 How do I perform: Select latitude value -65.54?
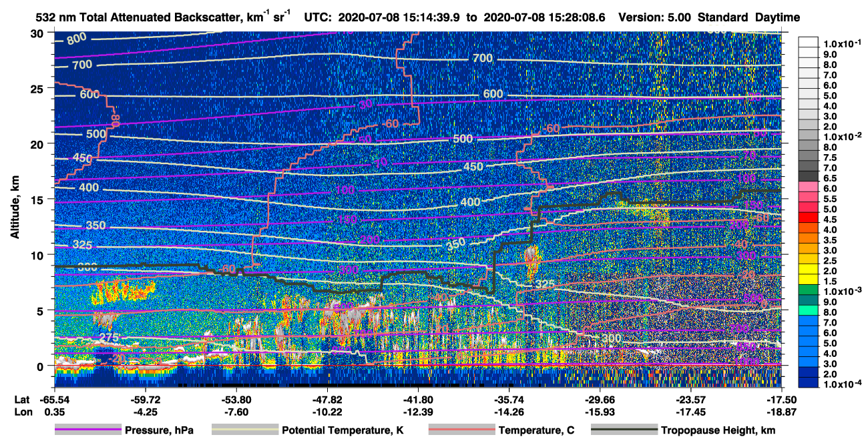(x=53, y=400)
